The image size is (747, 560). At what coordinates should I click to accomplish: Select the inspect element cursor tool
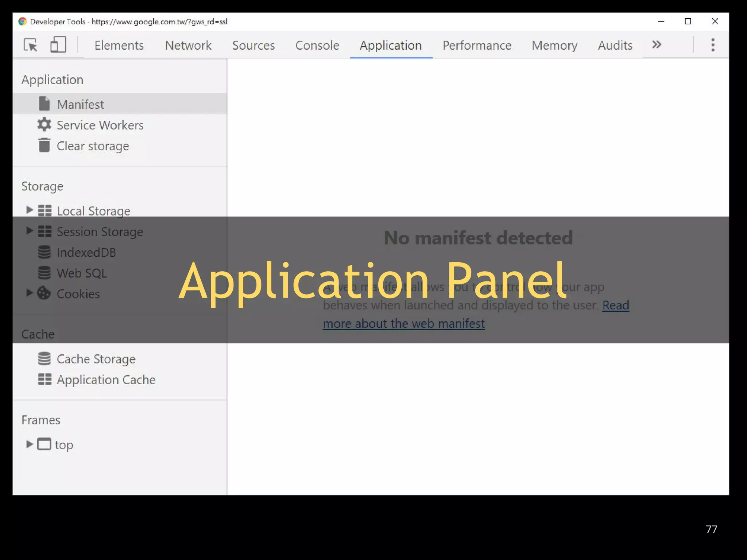31,45
